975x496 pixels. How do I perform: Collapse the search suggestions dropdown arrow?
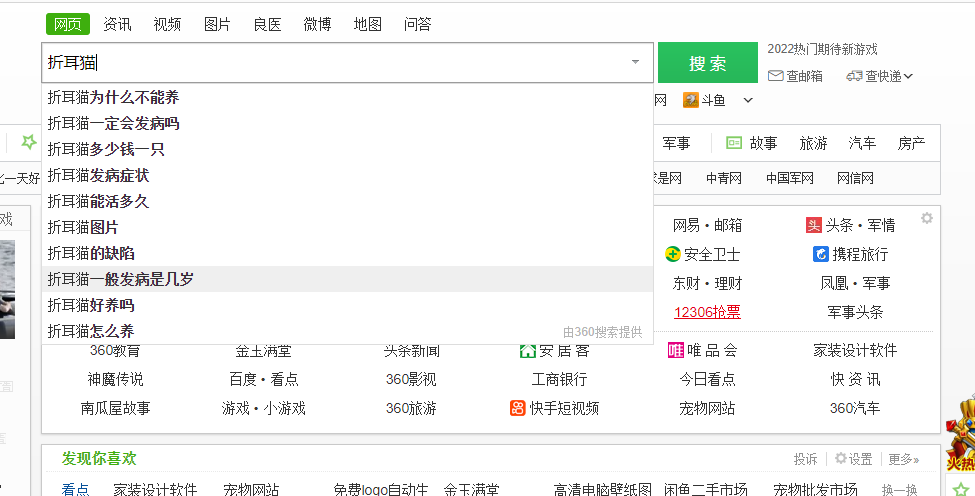pyautogui.click(x=635, y=62)
